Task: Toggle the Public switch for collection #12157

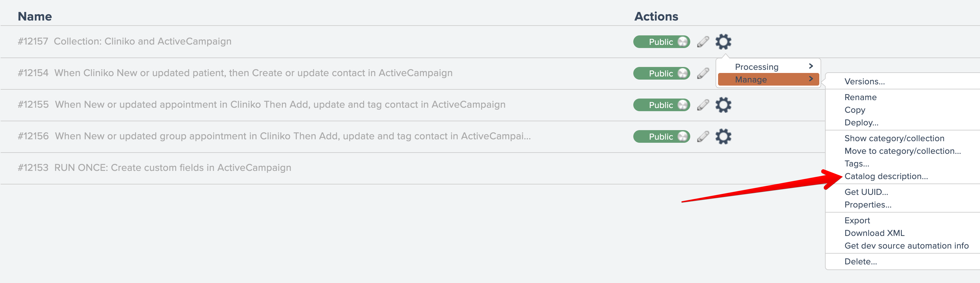Action: click(661, 42)
